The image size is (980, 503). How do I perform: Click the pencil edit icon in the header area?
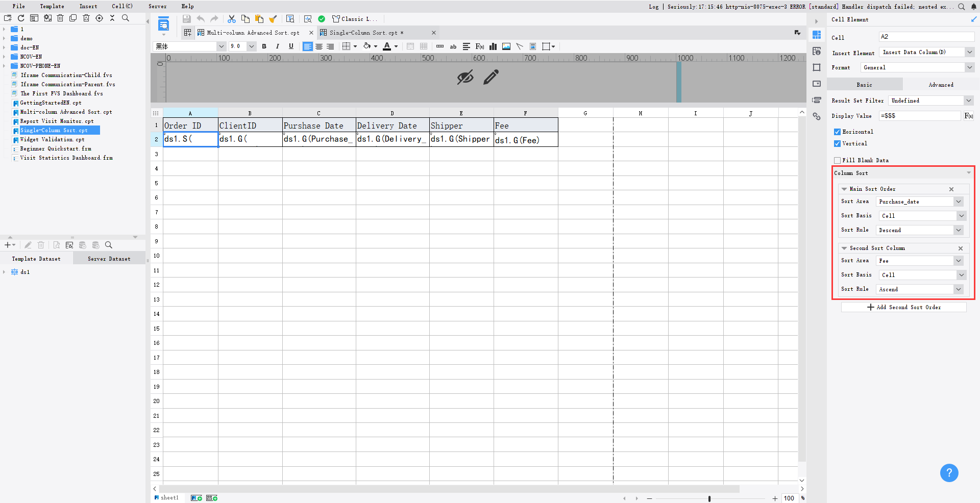point(491,77)
